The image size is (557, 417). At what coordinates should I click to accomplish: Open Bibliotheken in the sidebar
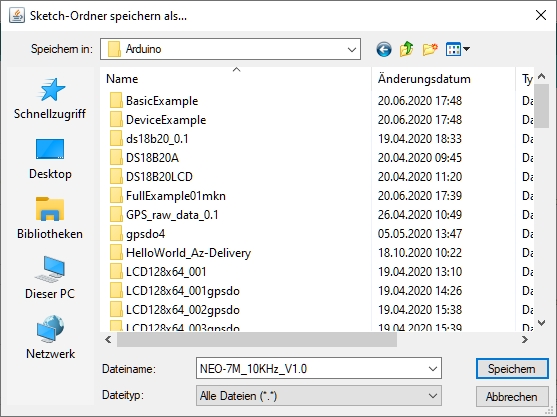pyautogui.click(x=50, y=218)
